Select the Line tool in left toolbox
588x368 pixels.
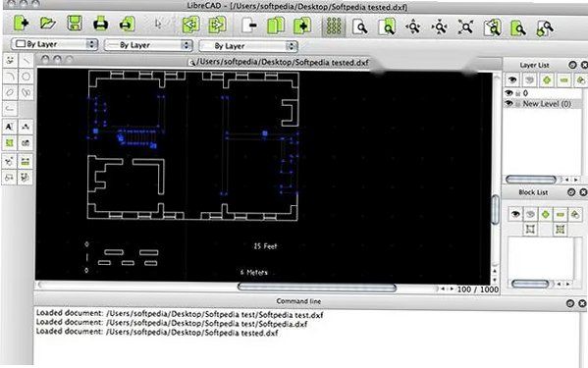coord(26,60)
